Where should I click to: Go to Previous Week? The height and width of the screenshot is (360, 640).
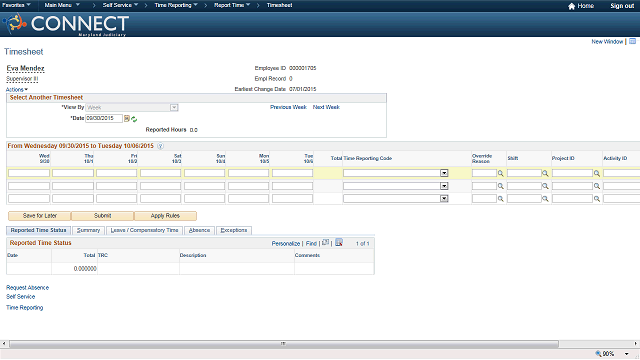(x=288, y=107)
